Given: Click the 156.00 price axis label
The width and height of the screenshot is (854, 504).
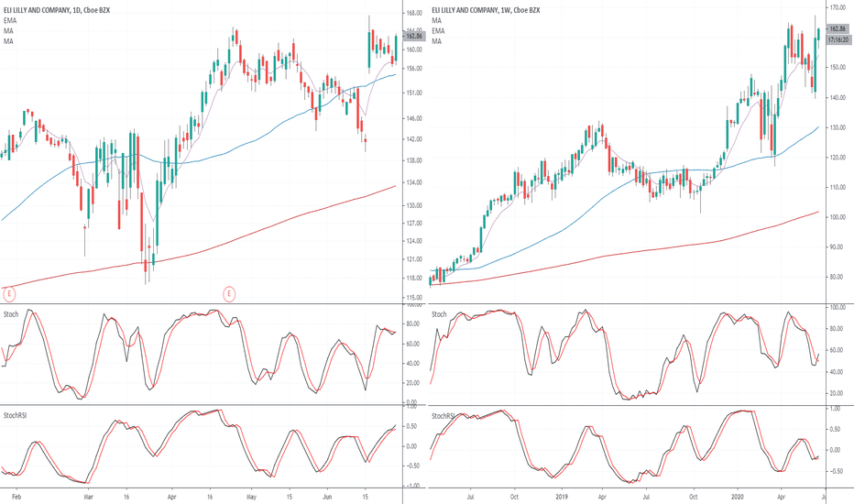Looking at the screenshot, I should click(x=414, y=69).
